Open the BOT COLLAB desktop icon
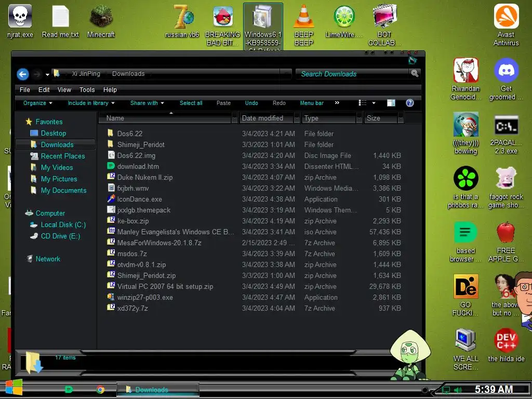 pyautogui.click(x=384, y=25)
